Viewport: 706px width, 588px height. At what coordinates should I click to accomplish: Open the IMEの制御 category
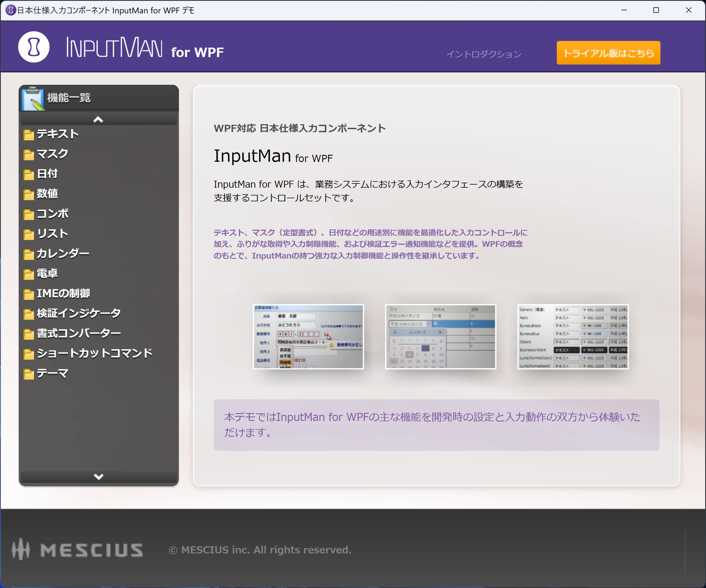click(x=63, y=293)
